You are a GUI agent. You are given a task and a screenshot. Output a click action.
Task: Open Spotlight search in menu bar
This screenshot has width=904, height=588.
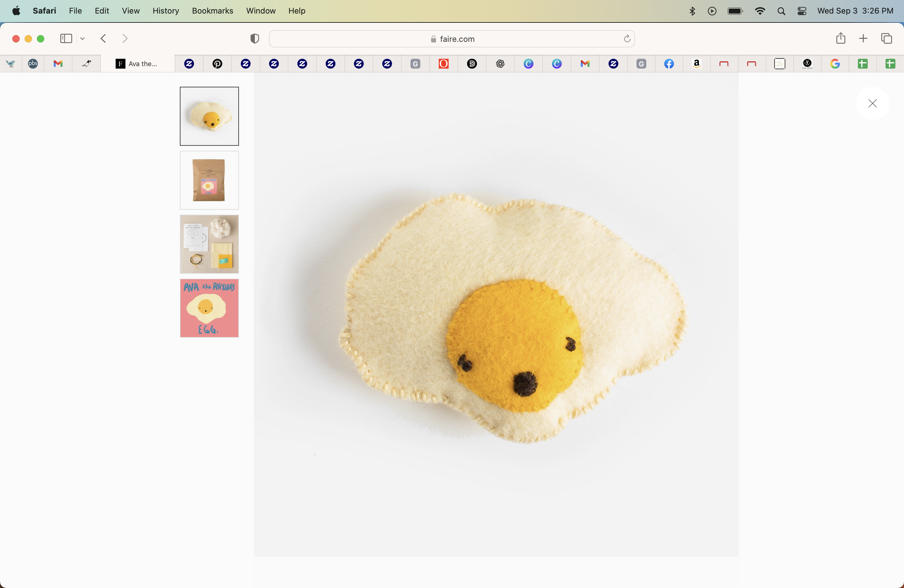click(x=781, y=11)
